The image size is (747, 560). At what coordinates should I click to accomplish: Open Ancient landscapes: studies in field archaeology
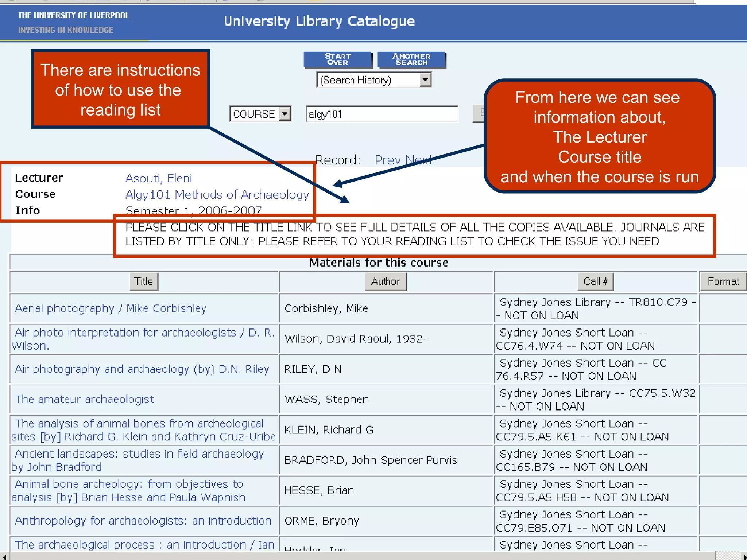point(138,460)
